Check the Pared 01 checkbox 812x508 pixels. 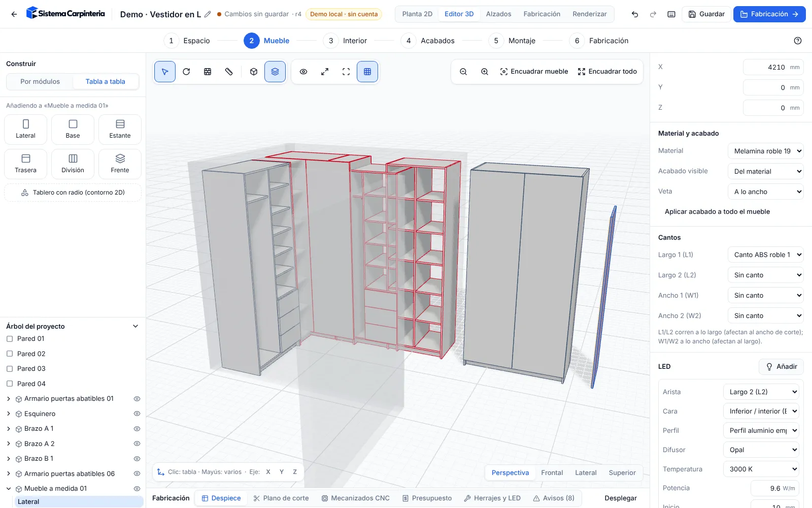pos(10,339)
